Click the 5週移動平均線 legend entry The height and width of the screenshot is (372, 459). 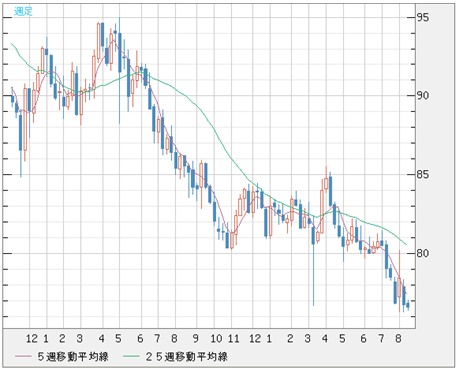[73, 356]
